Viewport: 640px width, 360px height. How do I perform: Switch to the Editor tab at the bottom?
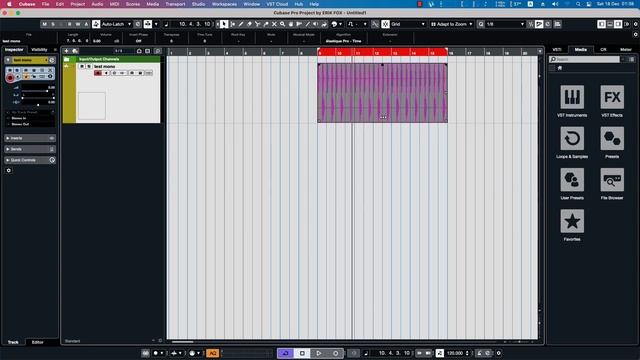click(38, 342)
